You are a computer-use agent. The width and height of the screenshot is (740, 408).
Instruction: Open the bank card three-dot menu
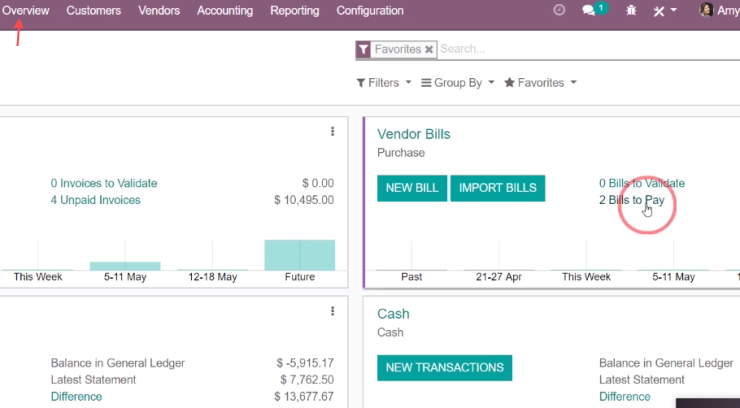(x=333, y=311)
